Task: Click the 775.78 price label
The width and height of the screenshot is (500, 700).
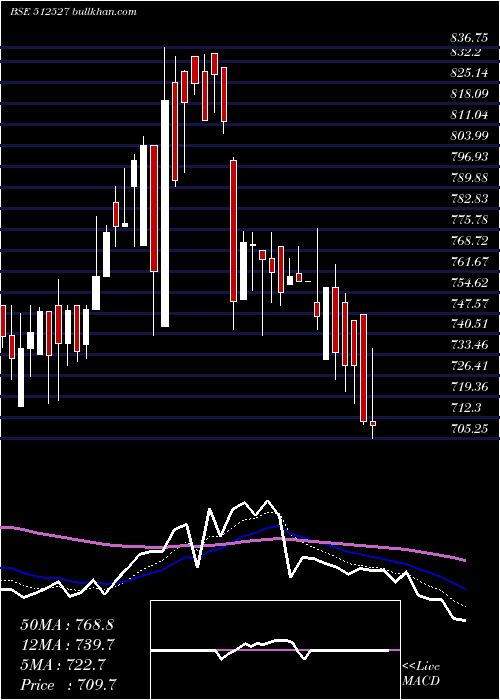Action: pyautogui.click(x=469, y=220)
